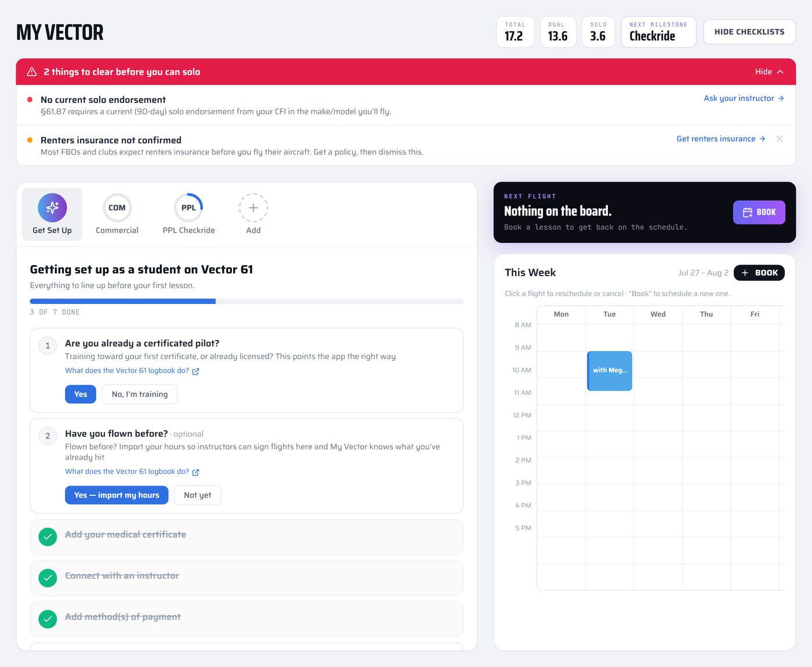Toggle the Connect with an instructor checkmark
This screenshot has height=667, width=812.
pyautogui.click(x=48, y=578)
